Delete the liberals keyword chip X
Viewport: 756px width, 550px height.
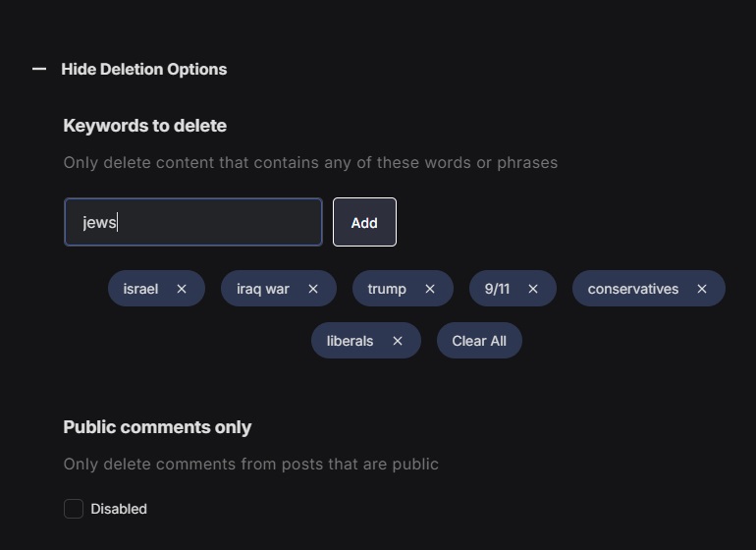(x=398, y=341)
